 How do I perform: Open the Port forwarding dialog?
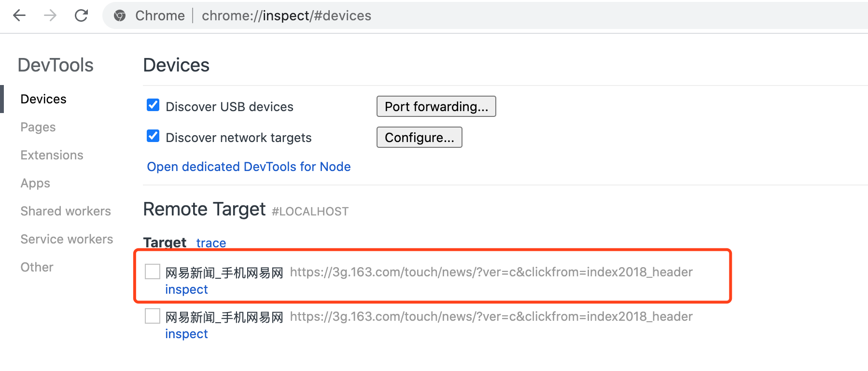436,106
